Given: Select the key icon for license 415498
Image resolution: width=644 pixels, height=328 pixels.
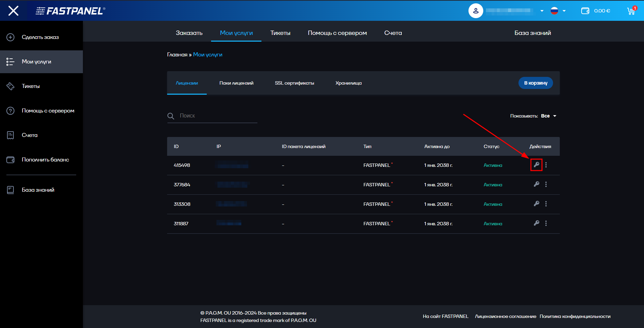Looking at the screenshot, I should click(x=536, y=165).
